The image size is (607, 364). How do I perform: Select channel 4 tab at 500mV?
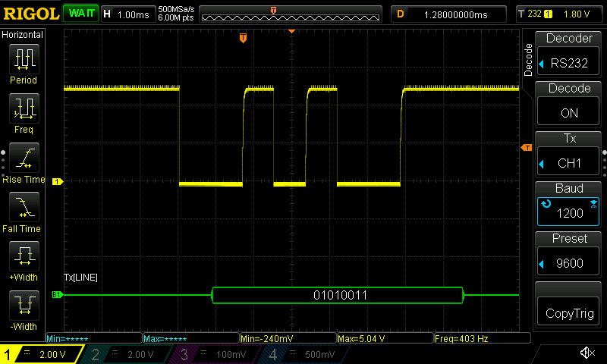(304, 354)
